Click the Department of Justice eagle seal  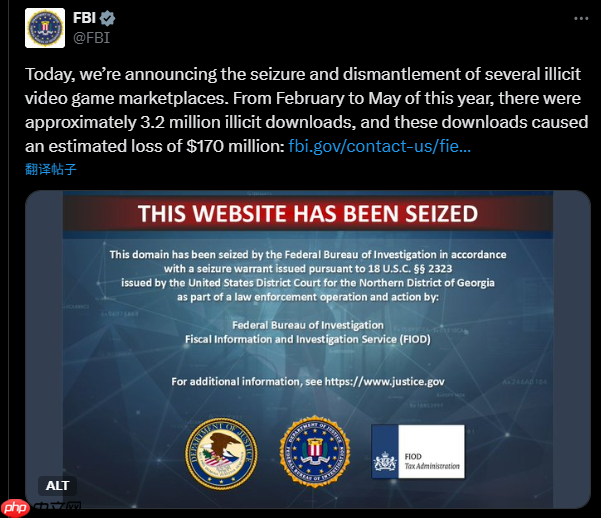[221, 454]
